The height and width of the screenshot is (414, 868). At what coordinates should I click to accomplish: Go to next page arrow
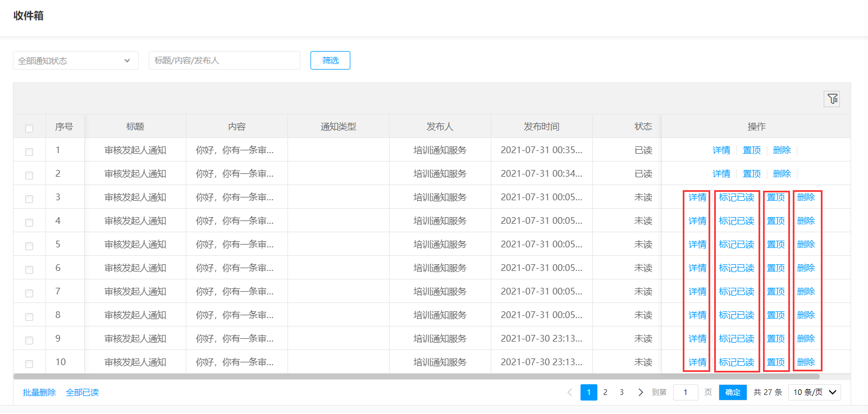coord(641,392)
